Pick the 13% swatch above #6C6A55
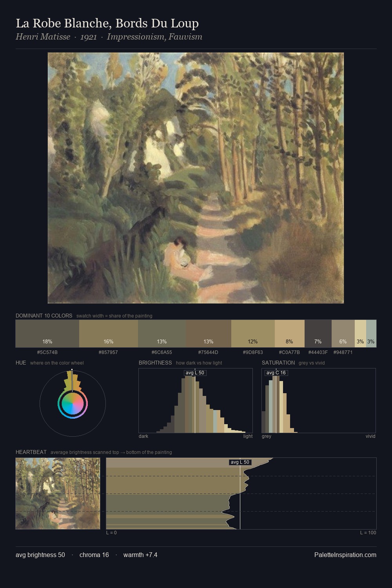 pyautogui.click(x=162, y=334)
